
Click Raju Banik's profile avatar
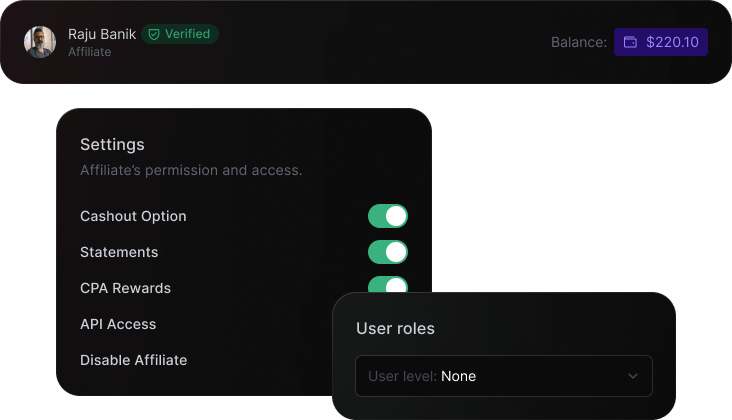pos(40,42)
